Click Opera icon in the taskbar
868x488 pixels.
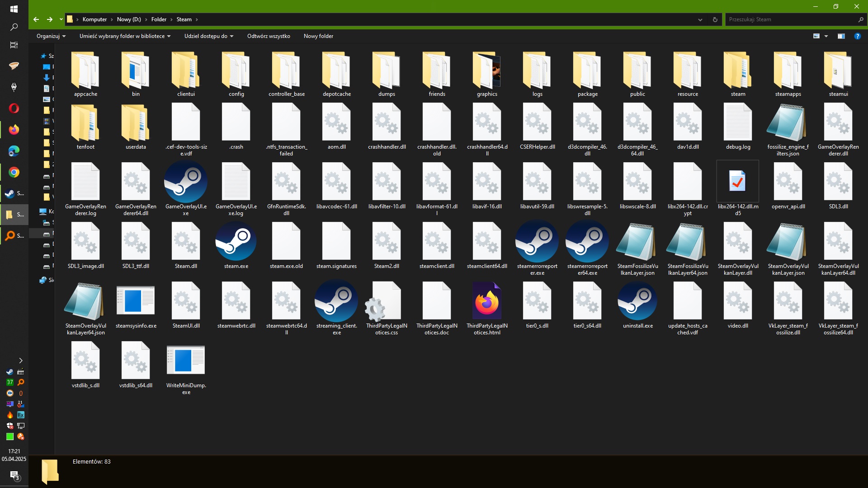point(14,108)
